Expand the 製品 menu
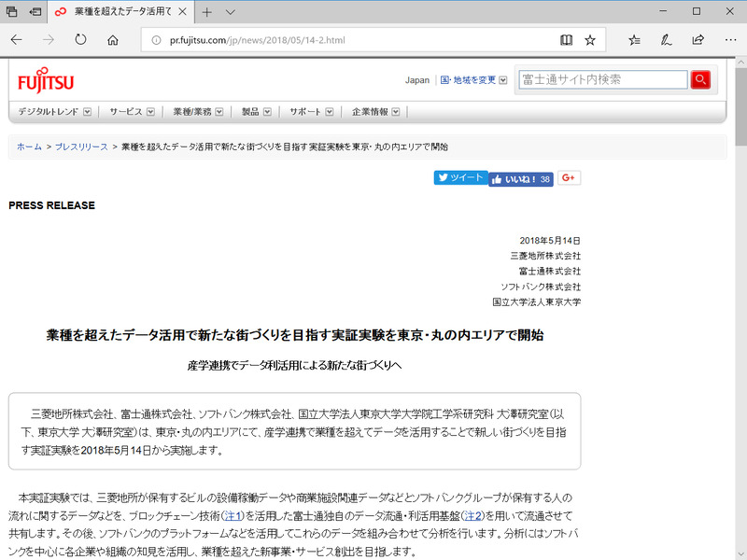747x560 pixels. click(x=256, y=112)
